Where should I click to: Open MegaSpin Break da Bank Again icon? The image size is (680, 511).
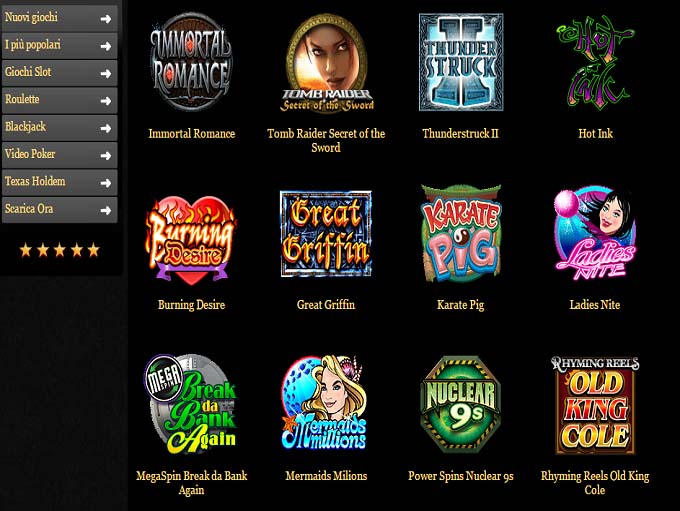[191, 404]
